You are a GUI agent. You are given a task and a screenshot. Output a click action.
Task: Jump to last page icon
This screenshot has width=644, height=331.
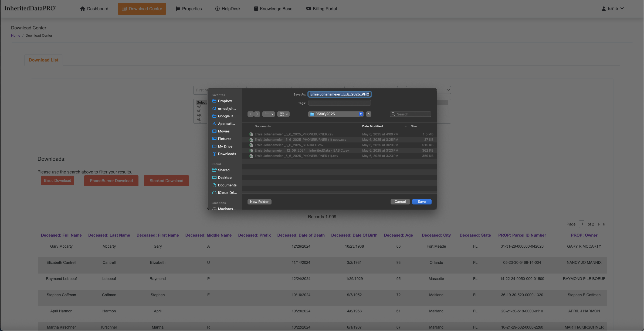click(x=604, y=224)
